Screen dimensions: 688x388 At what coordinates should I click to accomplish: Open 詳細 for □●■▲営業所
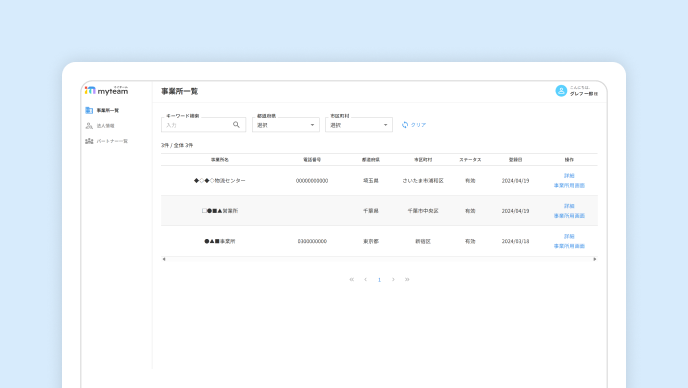point(569,206)
